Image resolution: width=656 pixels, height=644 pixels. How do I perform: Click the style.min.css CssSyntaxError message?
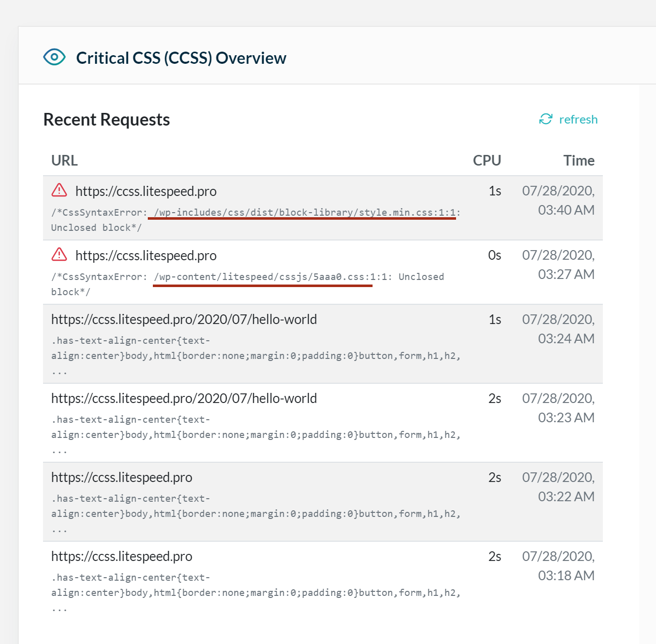coord(256,220)
